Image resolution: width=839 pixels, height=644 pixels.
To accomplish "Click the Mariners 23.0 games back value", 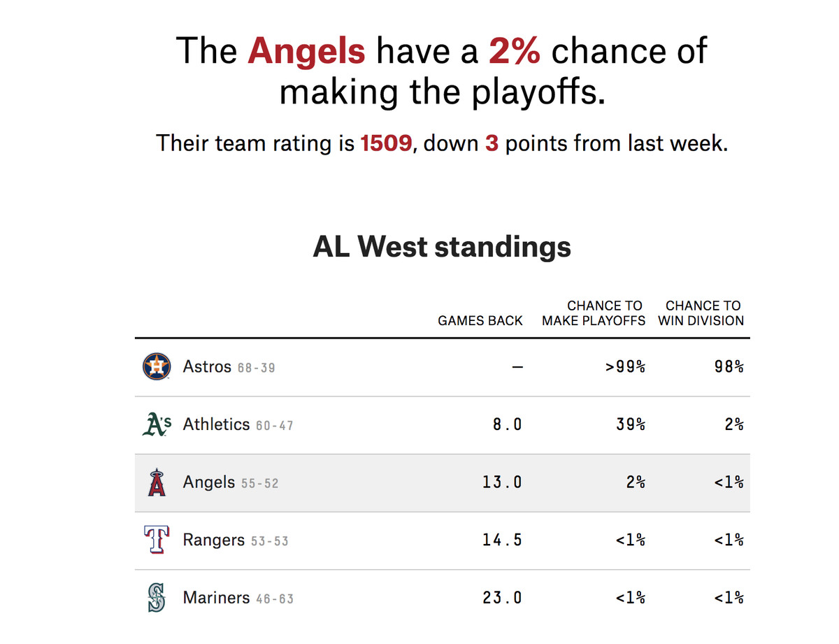I will (x=502, y=598).
